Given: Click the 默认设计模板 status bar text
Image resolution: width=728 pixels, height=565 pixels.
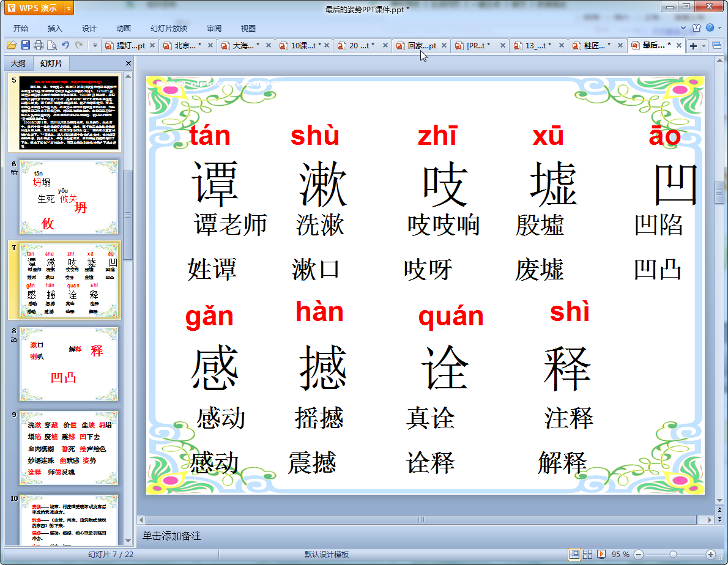Looking at the screenshot, I should tap(327, 555).
